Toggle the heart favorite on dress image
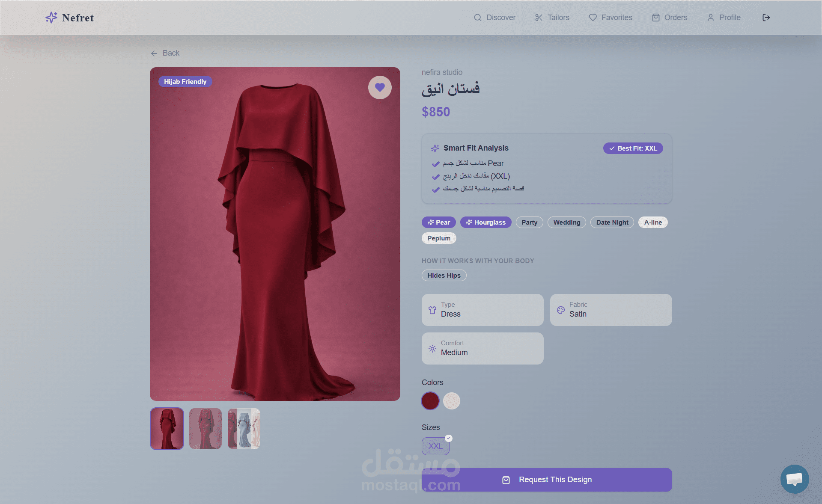Screen dimensions: 822x504 [380, 87]
